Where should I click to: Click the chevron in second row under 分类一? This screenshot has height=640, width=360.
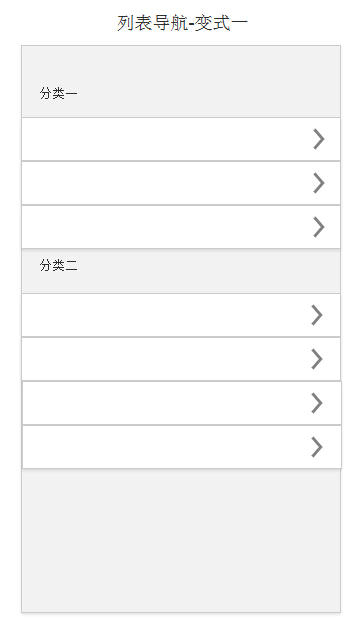319,183
